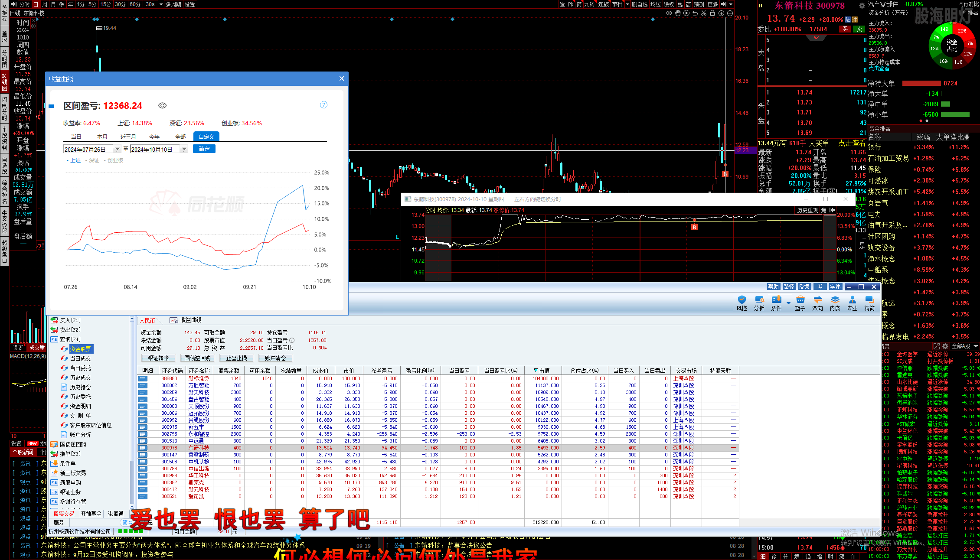The height and width of the screenshot is (560, 980).
Task: Open the dropdown arrow after 事件
Action: (627, 4)
